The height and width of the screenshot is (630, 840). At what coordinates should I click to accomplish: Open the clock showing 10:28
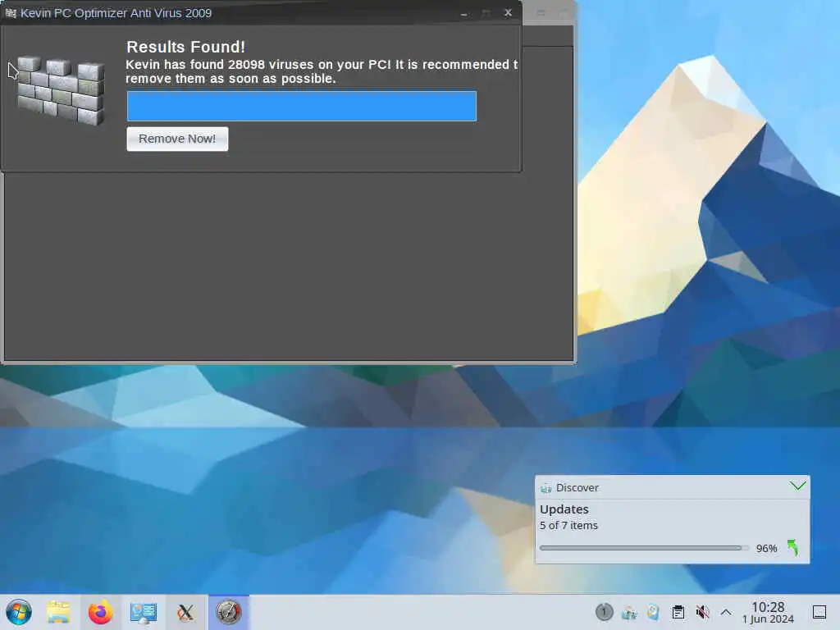[x=768, y=612]
